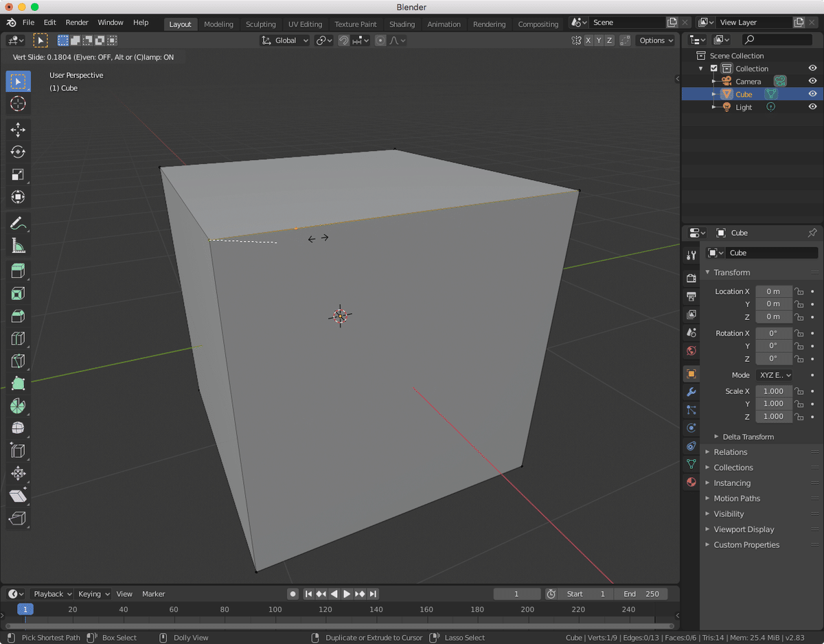Hide the Camera using its eye icon
The width and height of the screenshot is (824, 644).
812,81
